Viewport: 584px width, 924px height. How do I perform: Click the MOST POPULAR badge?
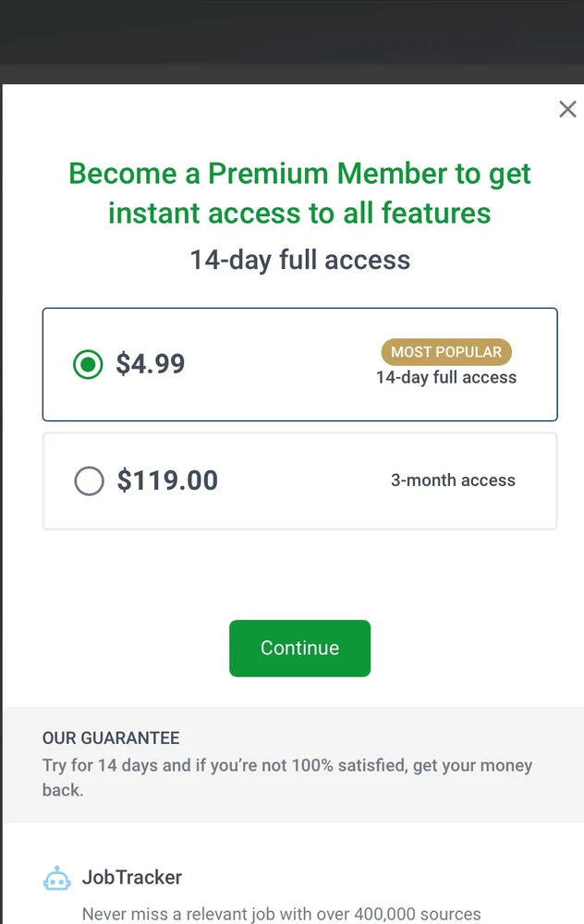tap(446, 352)
